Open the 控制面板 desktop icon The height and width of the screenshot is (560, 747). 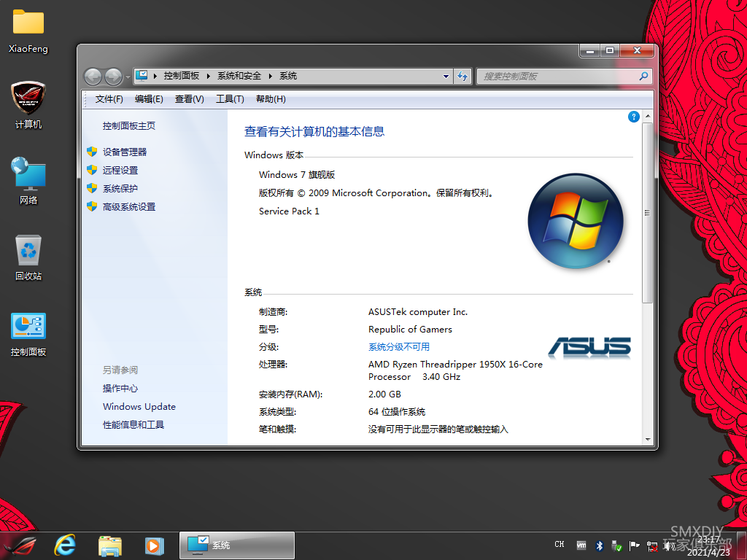[x=28, y=334]
